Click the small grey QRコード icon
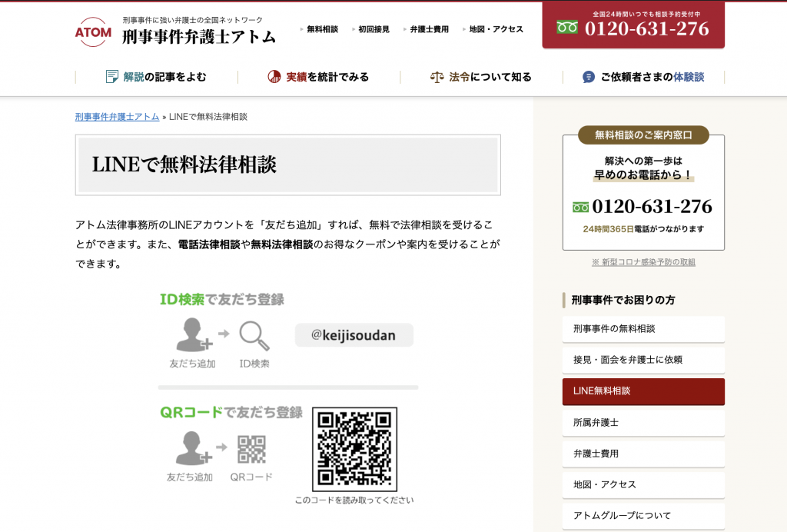 coord(251,449)
